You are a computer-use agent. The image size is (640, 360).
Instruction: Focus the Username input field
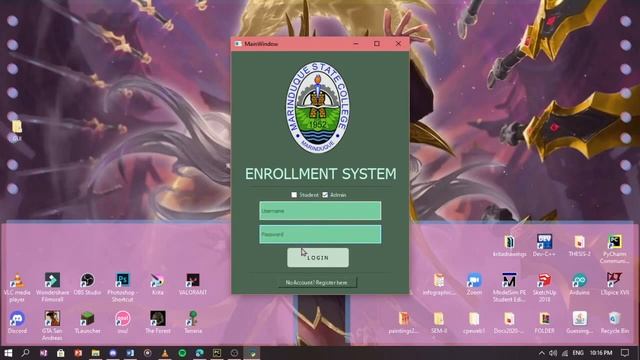click(320, 211)
